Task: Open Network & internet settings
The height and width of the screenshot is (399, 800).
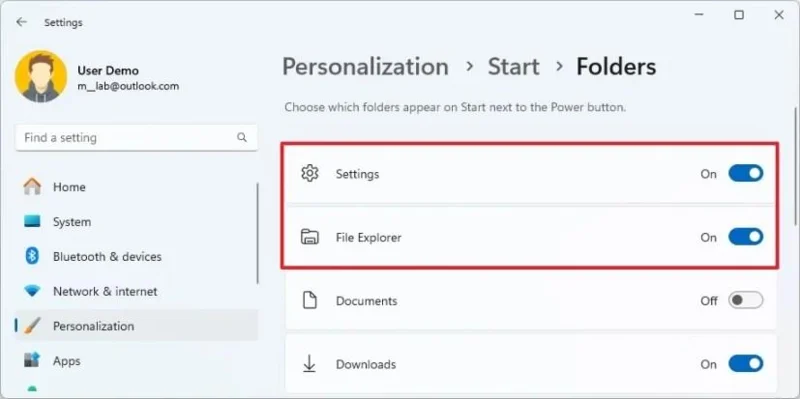Action: pyautogui.click(x=136, y=291)
